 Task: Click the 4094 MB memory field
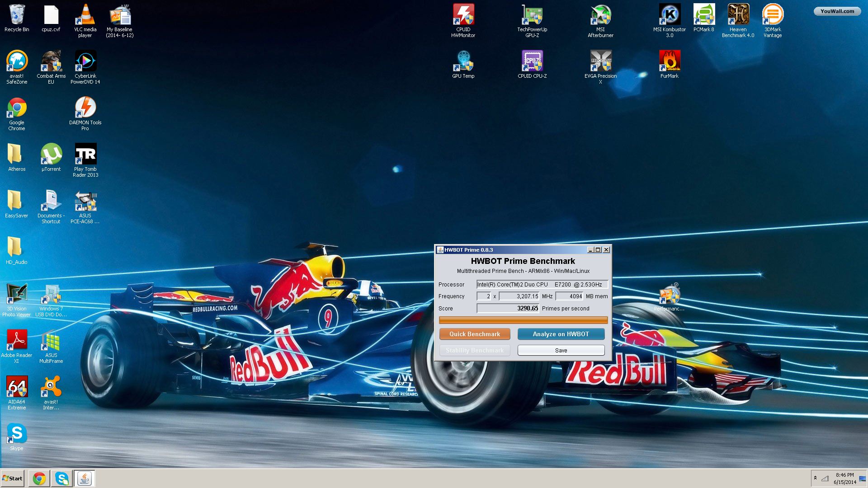(x=569, y=296)
